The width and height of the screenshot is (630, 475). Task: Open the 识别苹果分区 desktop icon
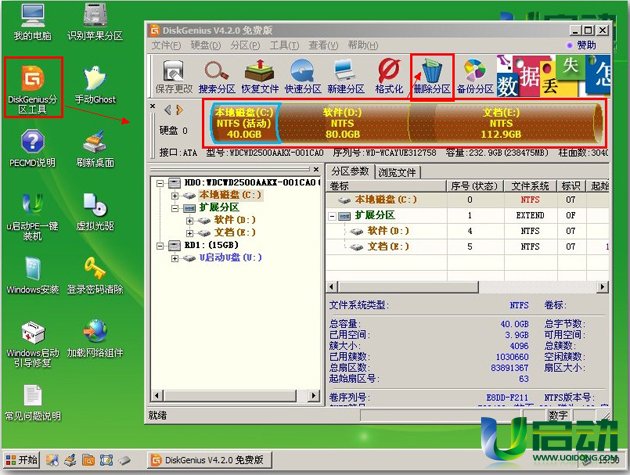click(x=95, y=22)
